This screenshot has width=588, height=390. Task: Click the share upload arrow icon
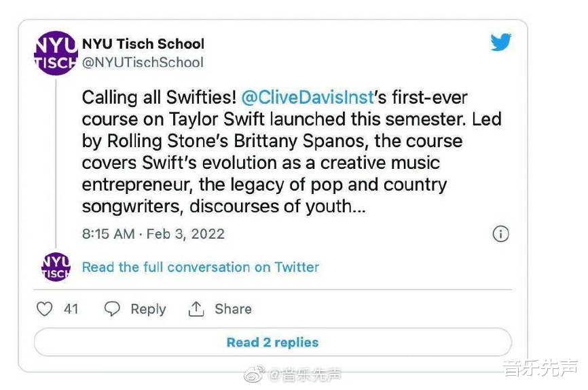[196, 309]
